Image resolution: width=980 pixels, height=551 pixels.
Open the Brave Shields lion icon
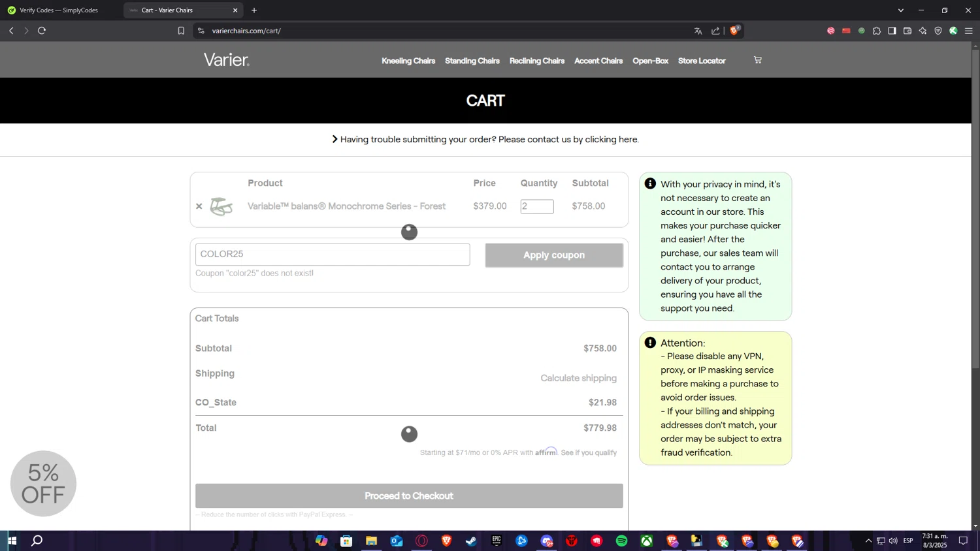point(735,31)
